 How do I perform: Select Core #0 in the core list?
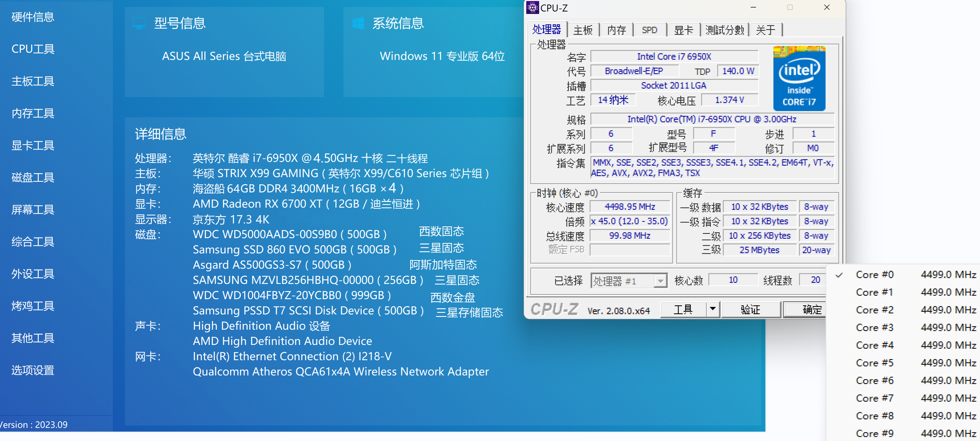click(x=904, y=275)
